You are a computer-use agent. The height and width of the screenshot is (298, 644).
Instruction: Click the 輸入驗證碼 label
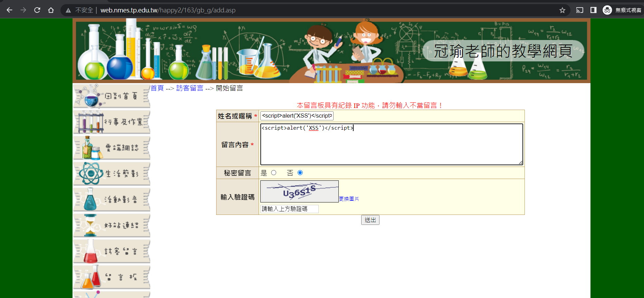[238, 197]
